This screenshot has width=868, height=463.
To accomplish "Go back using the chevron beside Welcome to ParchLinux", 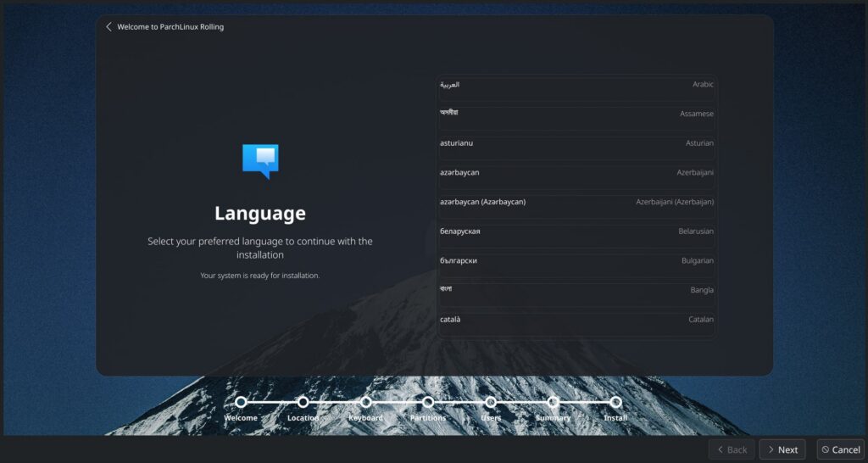I will point(108,26).
